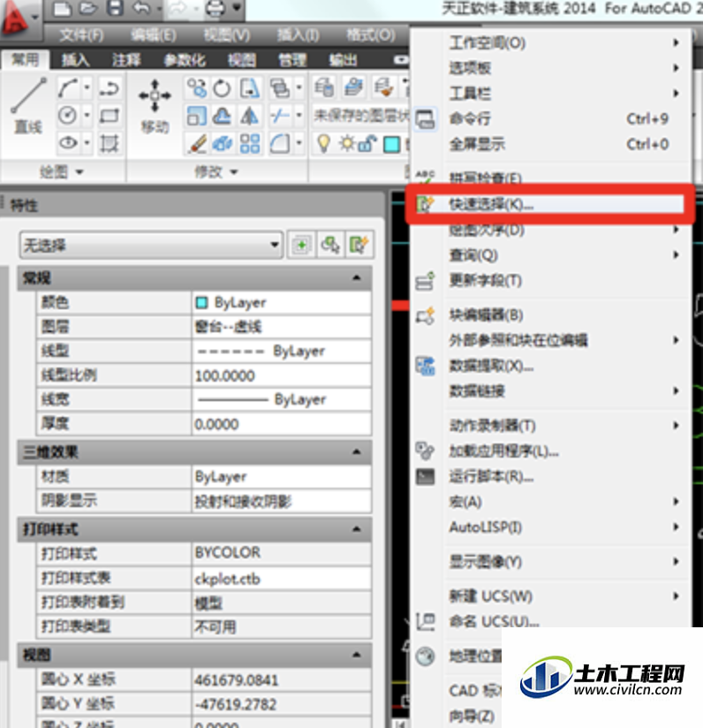Collapse the 三维效果 section
The image size is (703, 728).
tap(357, 451)
